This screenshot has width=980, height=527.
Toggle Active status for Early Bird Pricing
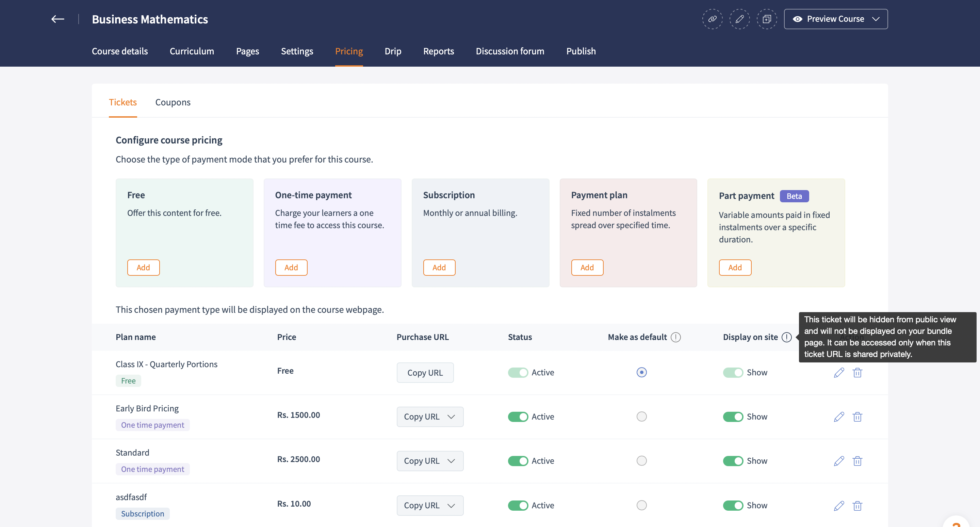tap(518, 417)
